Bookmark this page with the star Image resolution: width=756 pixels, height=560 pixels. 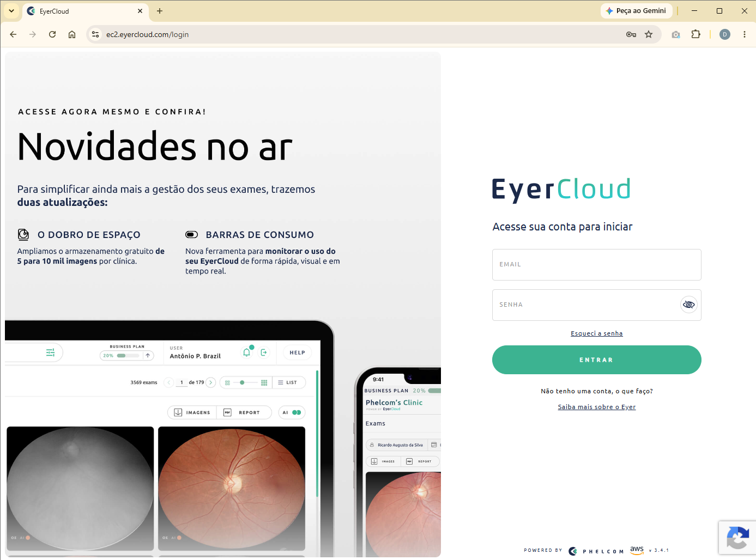tap(649, 34)
